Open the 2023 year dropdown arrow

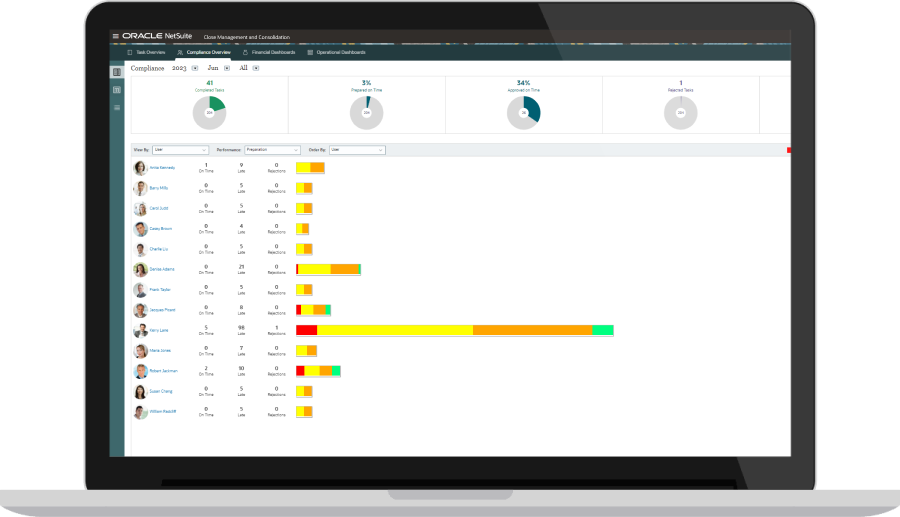point(195,68)
